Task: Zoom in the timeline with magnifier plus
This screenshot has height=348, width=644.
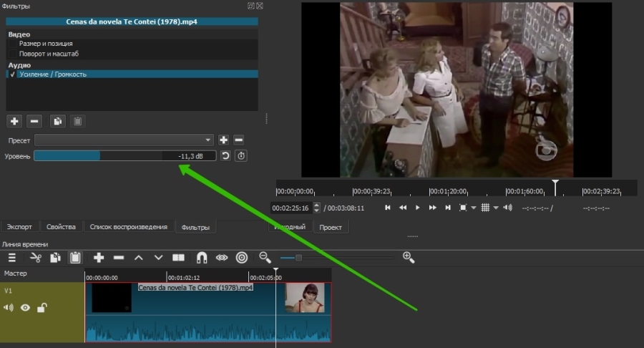Action: pos(409,257)
